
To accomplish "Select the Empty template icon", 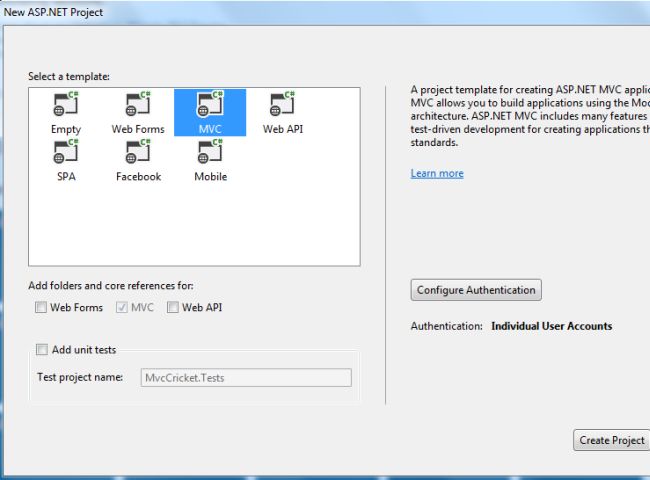I will coord(66,104).
